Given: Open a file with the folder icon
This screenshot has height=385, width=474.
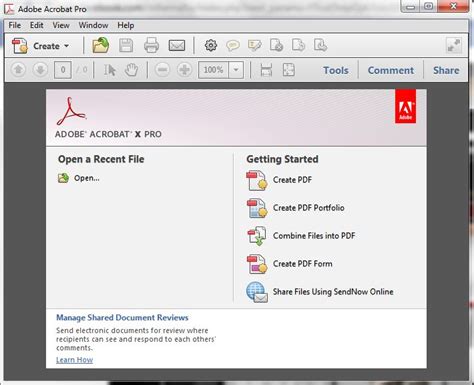Looking at the screenshot, I should point(101,45).
